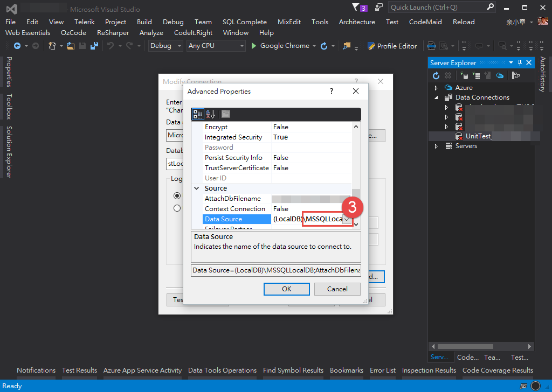Switch to the Error List tab

click(x=383, y=370)
